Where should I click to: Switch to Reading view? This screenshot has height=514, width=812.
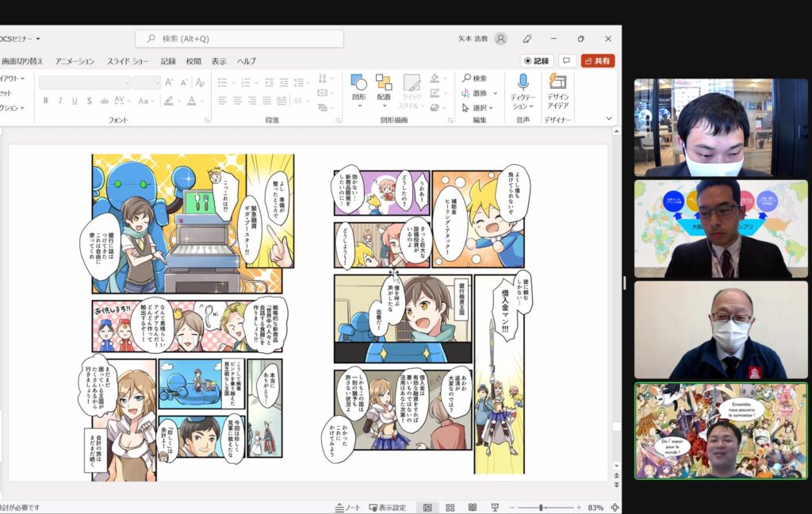click(x=473, y=508)
